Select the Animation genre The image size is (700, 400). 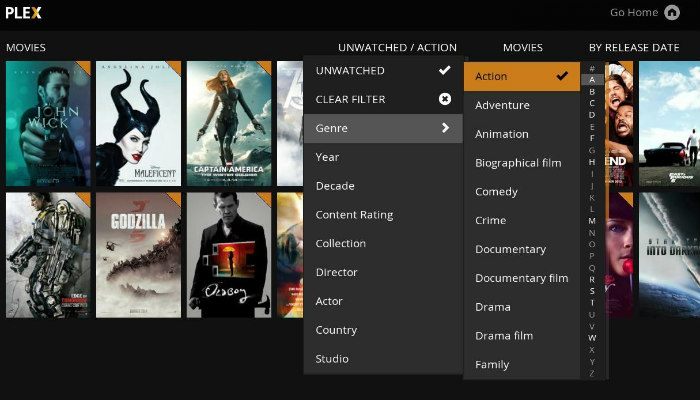(x=501, y=134)
